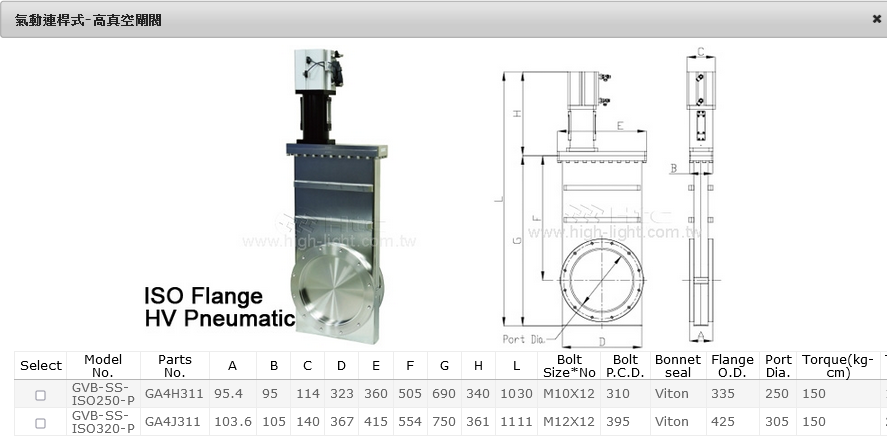Click the Torque(kg-cm) column header

click(839, 366)
